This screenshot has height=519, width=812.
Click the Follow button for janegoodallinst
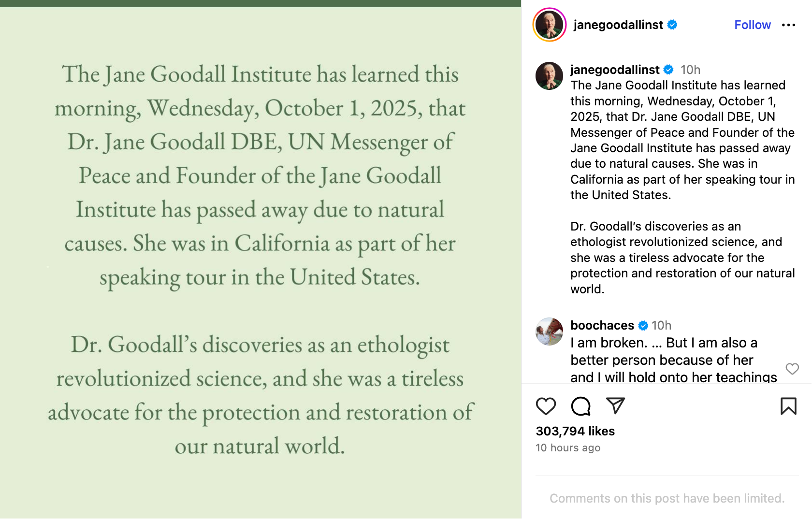tap(752, 25)
